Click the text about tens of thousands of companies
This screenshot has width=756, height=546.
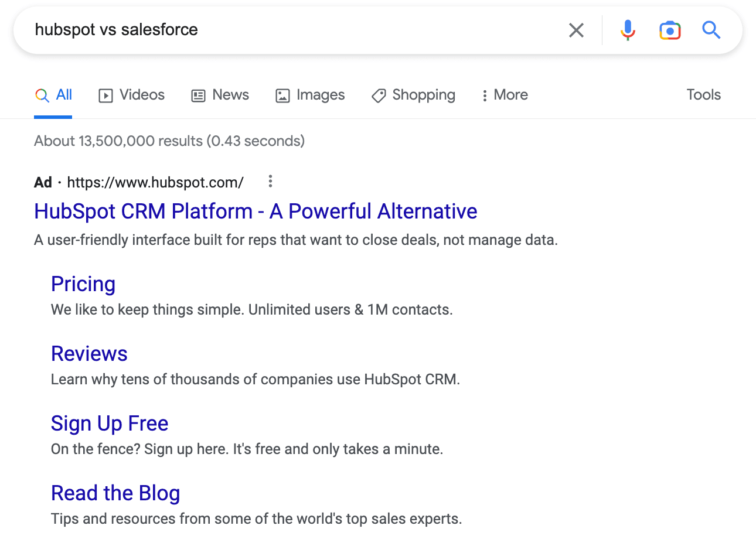pyautogui.click(x=256, y=380)
